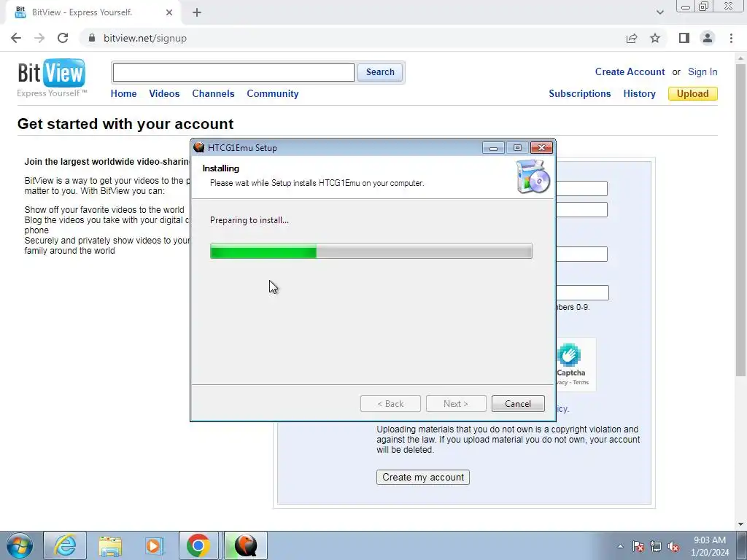Go back in Chrome

pos(16,38)
